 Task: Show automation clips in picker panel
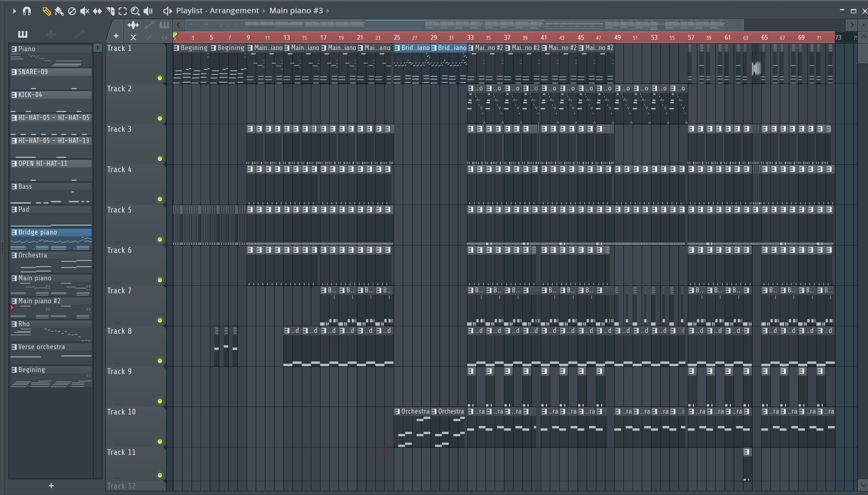click(x=80, y=34)
